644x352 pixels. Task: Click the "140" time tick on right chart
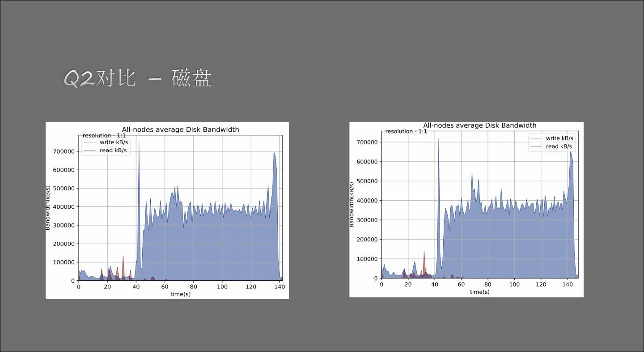568,284
